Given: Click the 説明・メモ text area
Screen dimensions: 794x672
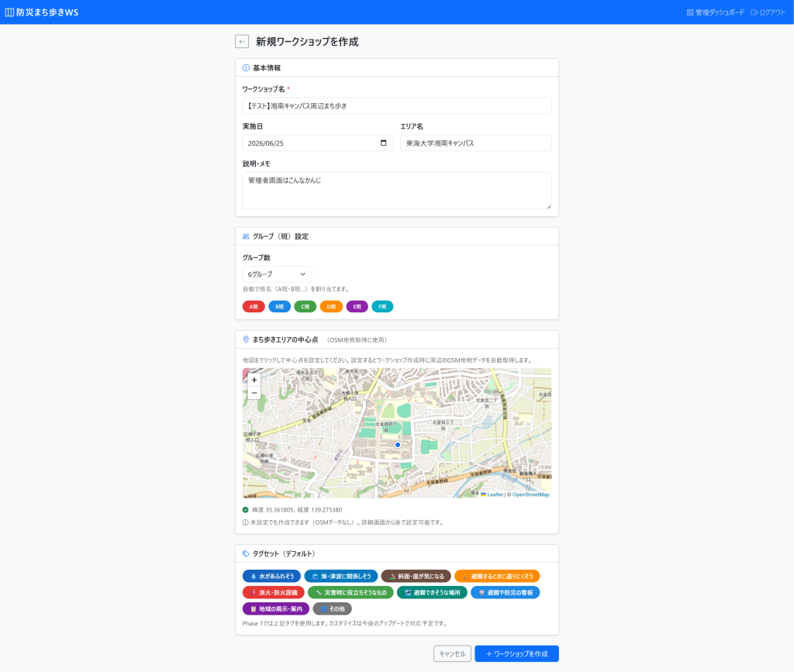Looking at the screenshot, I should pos(396,191).
